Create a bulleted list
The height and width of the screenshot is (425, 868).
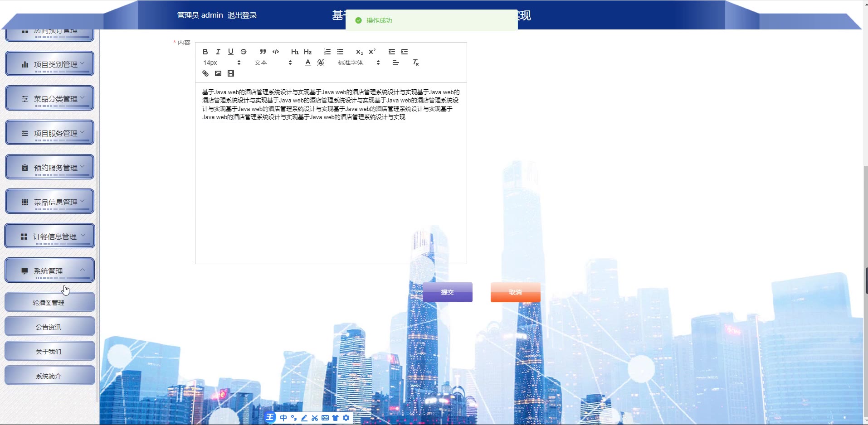tap(340, 52)
